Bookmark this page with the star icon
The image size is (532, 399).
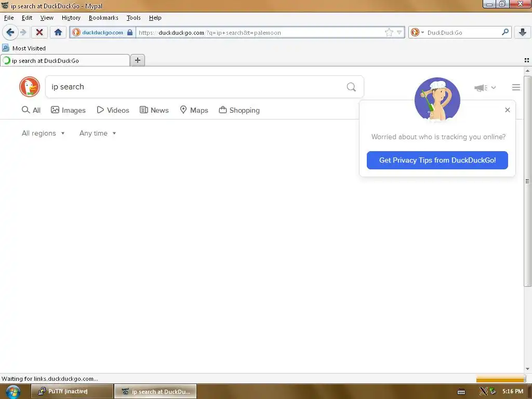pyautogui.click(x=389, y=33)
